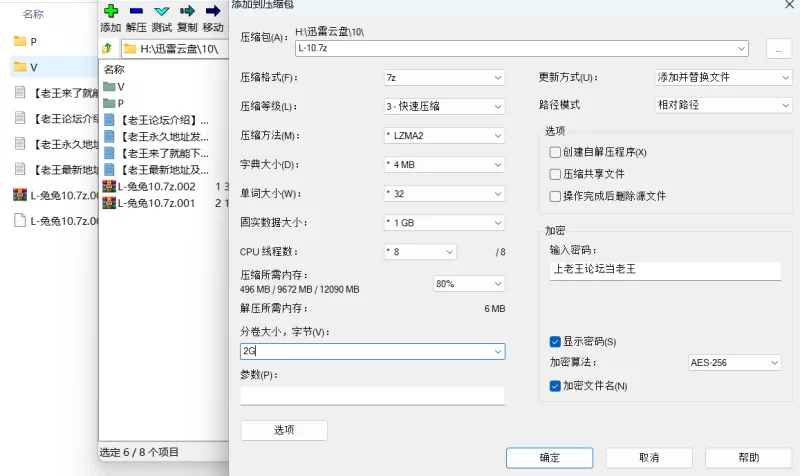Click the 取消 button

coord(649,458)
